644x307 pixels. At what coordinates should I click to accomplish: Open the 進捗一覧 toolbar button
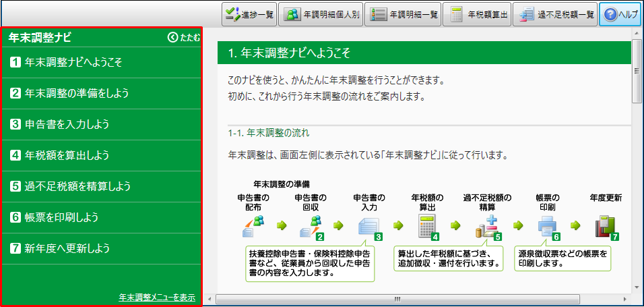[249, 14]
